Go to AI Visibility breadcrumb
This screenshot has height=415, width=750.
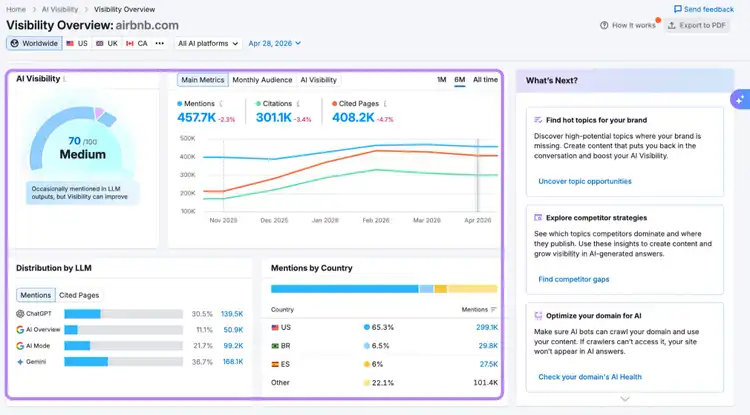[x=60, y=9]
